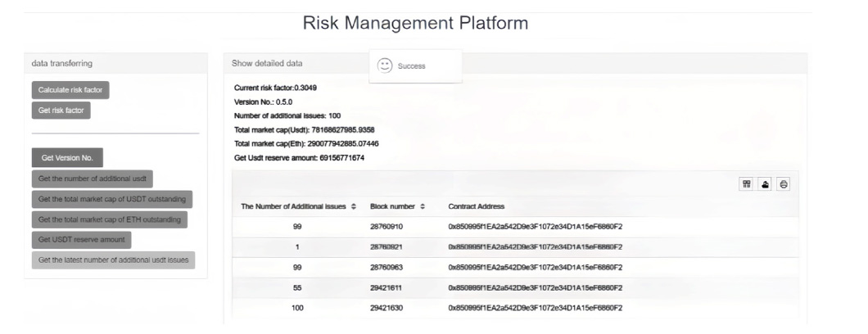Click the Contract Address column header
The height and width of the screenshot is (334, 868).
476,206
